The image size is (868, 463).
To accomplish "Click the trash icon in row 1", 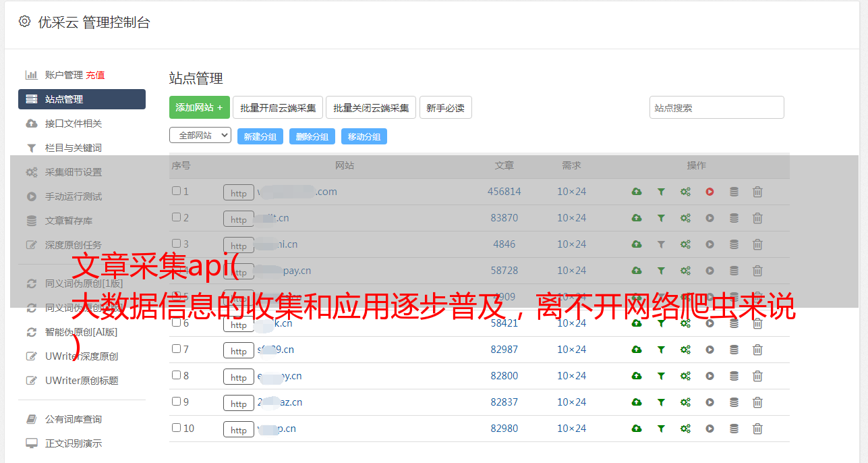I will tap(757, 192).
